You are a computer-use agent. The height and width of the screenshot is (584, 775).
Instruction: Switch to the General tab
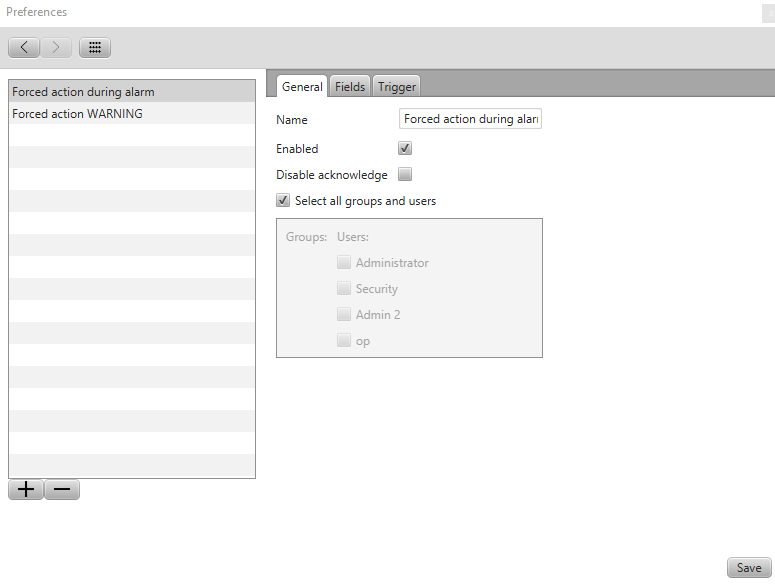pyautogui.click(x=301, y=87)
